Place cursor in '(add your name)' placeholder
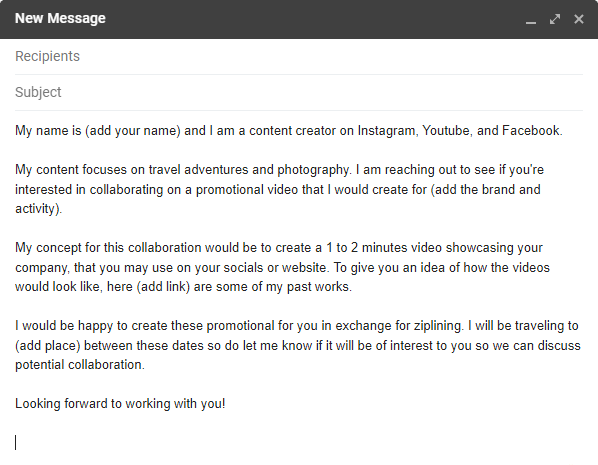The width and height of the screenshot is (598, 465). [x=133, y=131]
